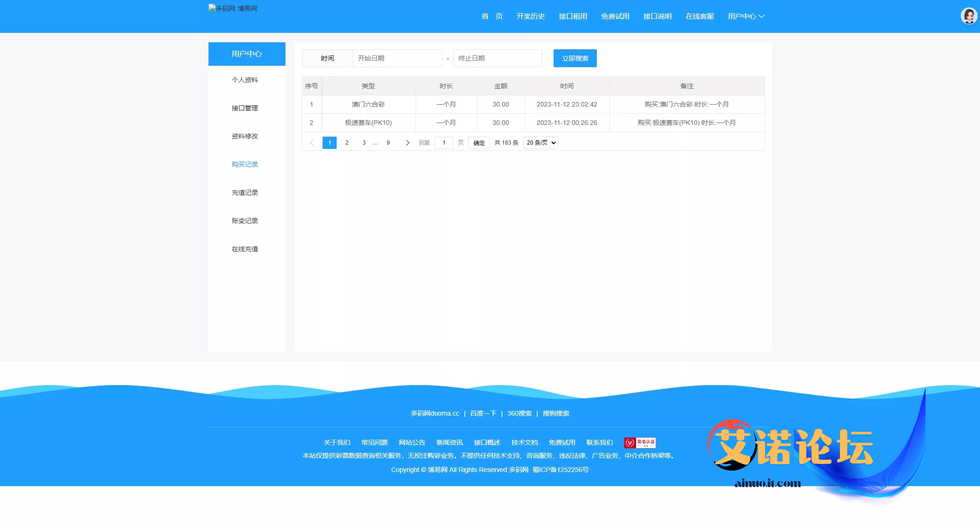Click the 多码网 博易网 logo image
The width and height of the screenshot is (980, 526).
233,8
